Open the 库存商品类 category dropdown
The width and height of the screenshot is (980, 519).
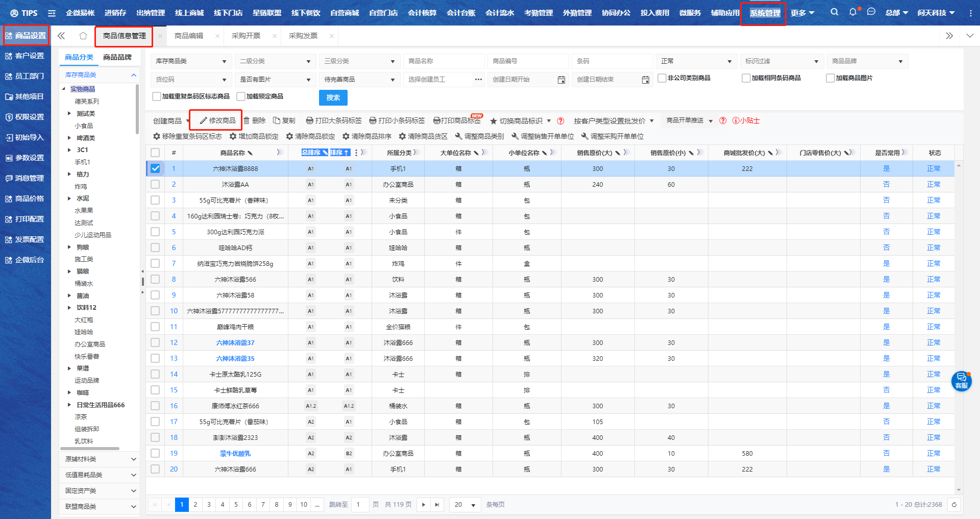[191, 61]
